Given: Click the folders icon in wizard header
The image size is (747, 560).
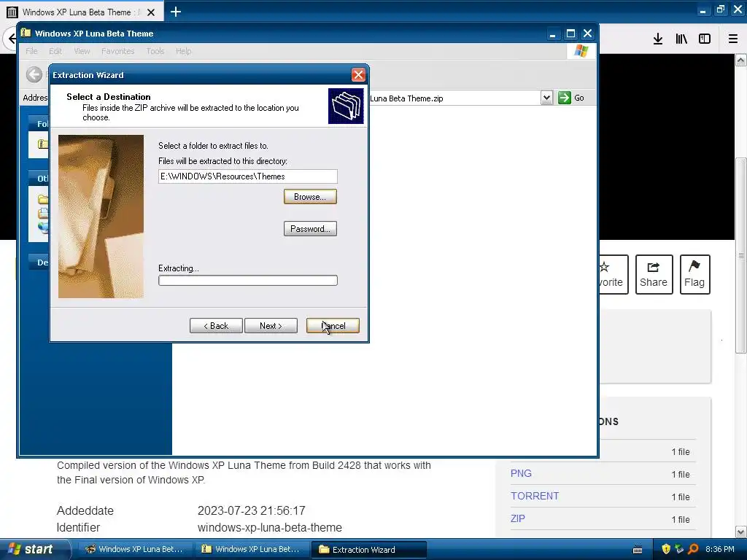Looking at the screenshot, I should pyautogui.click(x=346, y=106).
